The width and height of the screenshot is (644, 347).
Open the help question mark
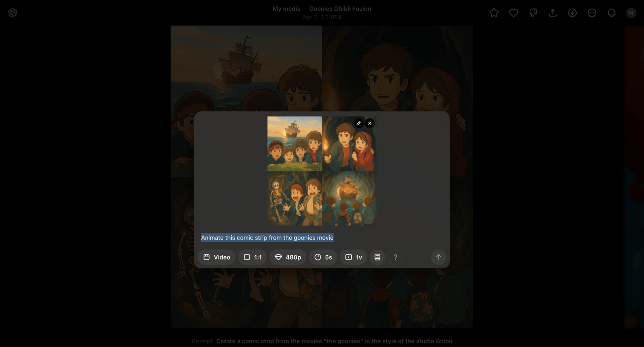[x=395, y=257]
